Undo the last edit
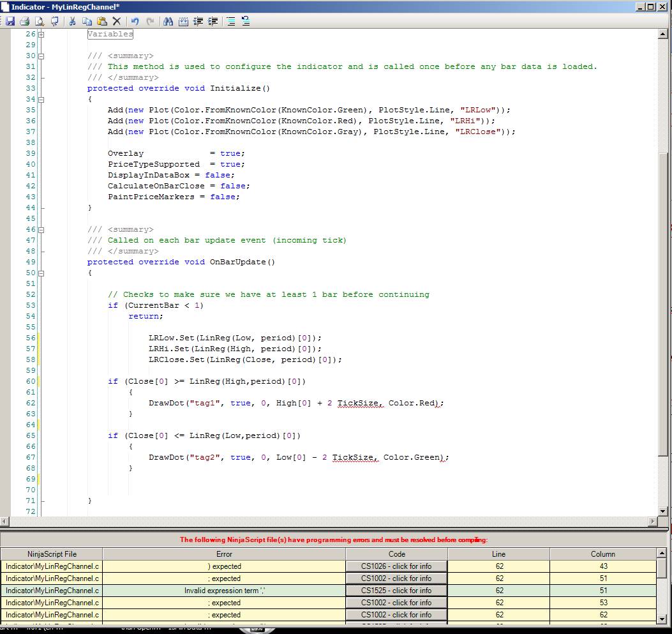Image resolution: width=672 pixels, height=634 pixels. point(135,21)
